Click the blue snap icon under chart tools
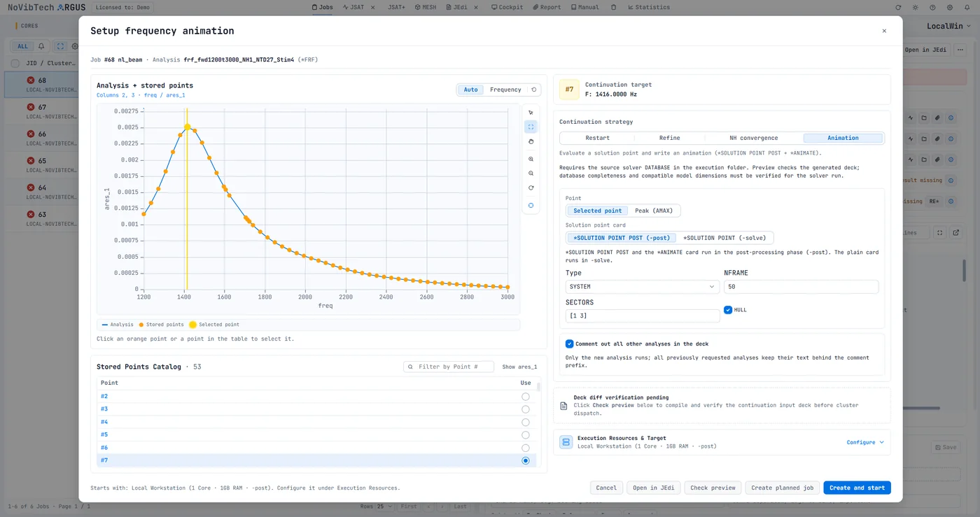The image size is (980, 517). click(531, 206)
